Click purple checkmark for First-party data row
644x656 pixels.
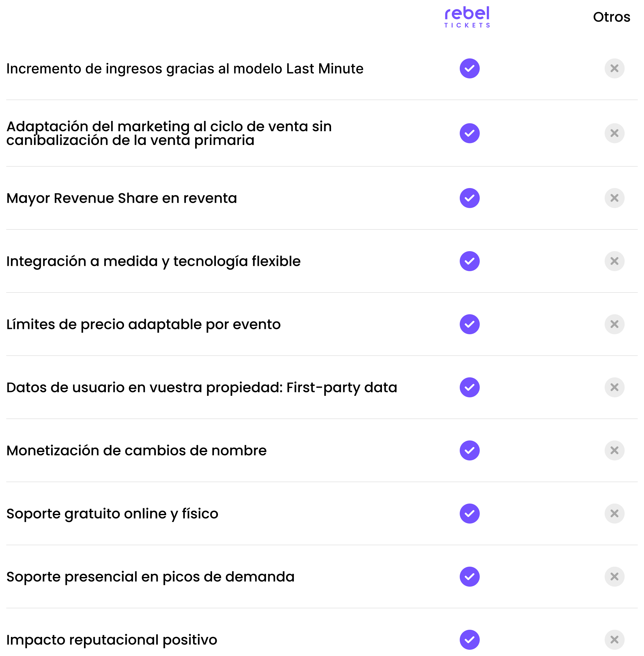coord(469,387)
